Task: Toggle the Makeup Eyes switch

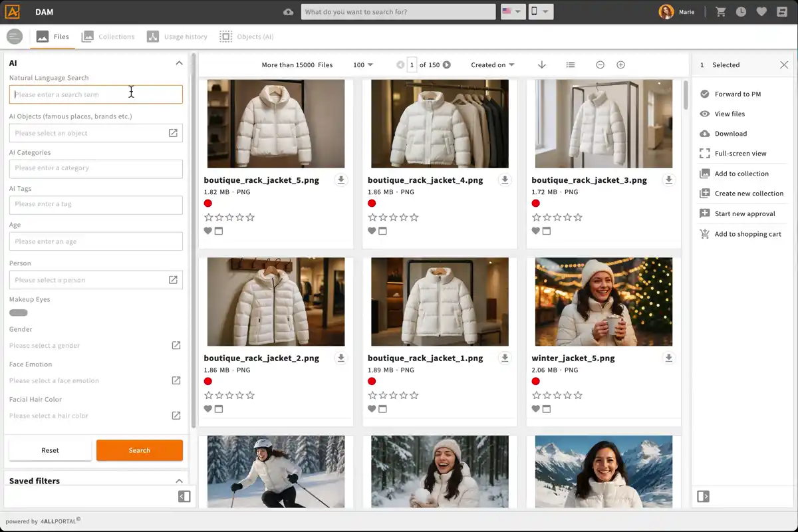Action: [x=19, y=313]
